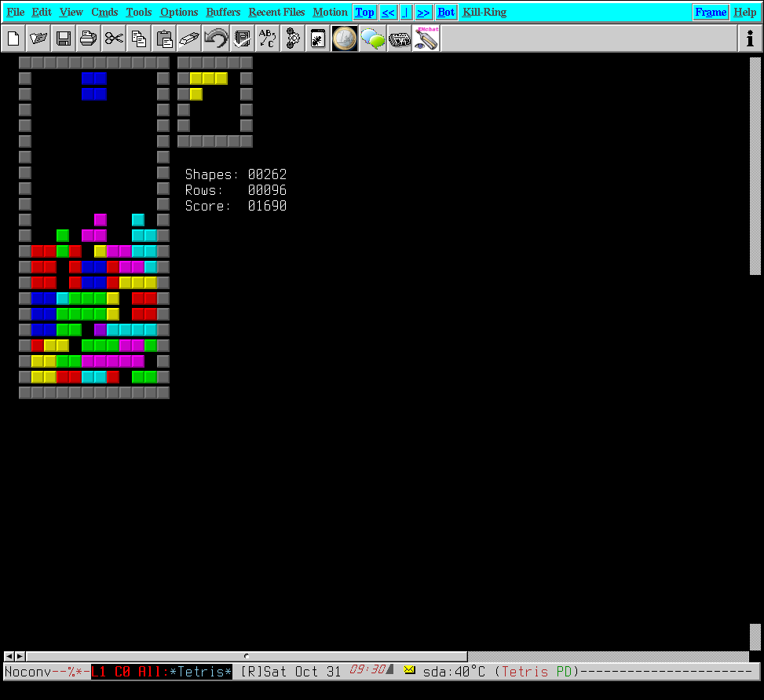Open the Motion menu
Viewport: 764px width, 700px height.
[330, 13]
